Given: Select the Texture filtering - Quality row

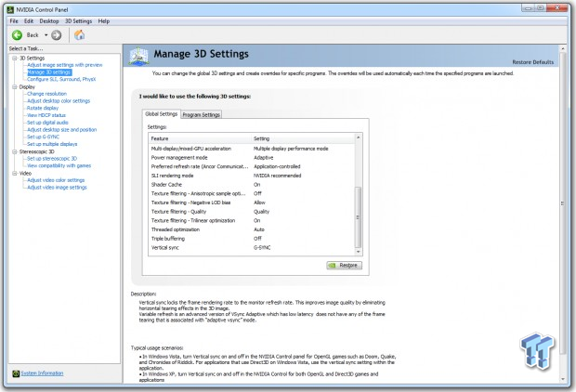Looking at the screenshot, I should point(252,212).
